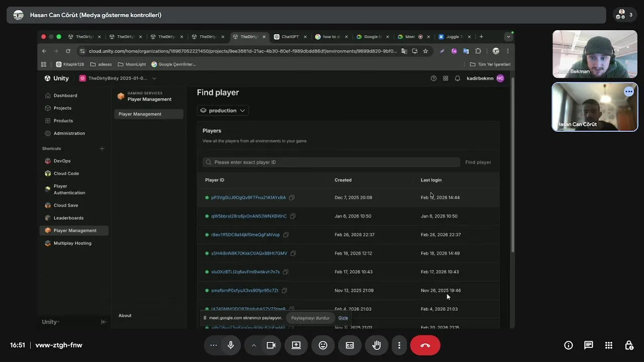The width and height of the screenshot is (644, 362).
Task: Click the Unity page vertical scrollbar
Action: [513, 166]
